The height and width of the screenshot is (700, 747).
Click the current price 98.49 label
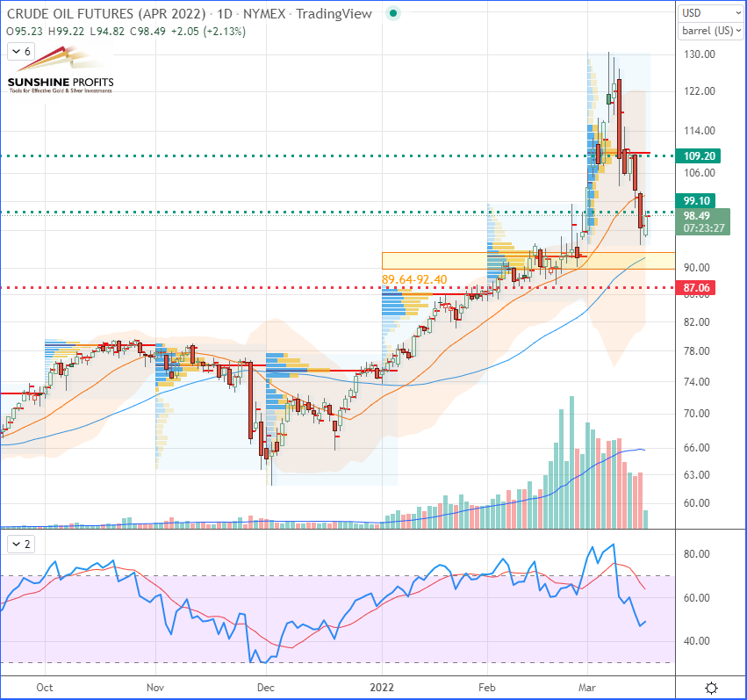(696, 216)
